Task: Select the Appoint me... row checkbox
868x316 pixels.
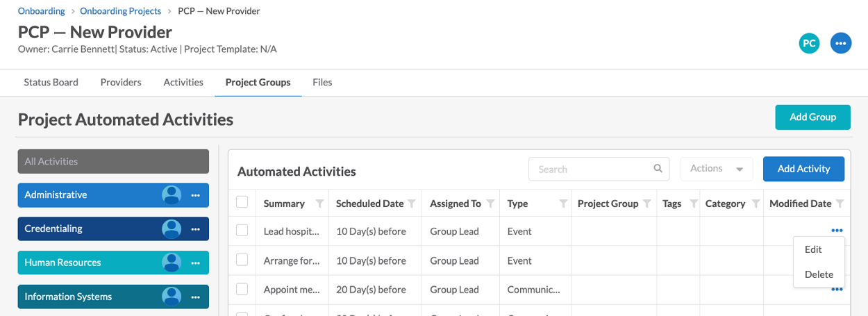Action: 242,289
